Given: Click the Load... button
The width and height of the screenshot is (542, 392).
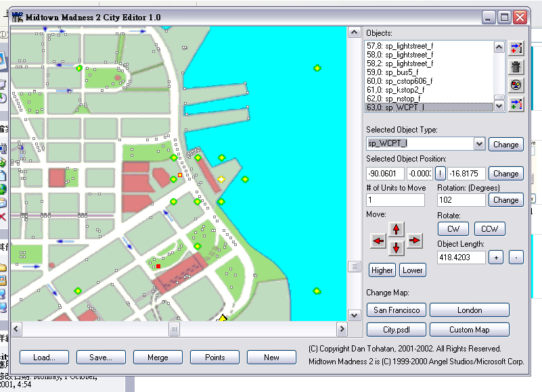Looking at the screenshot, I should click(44, 358).
